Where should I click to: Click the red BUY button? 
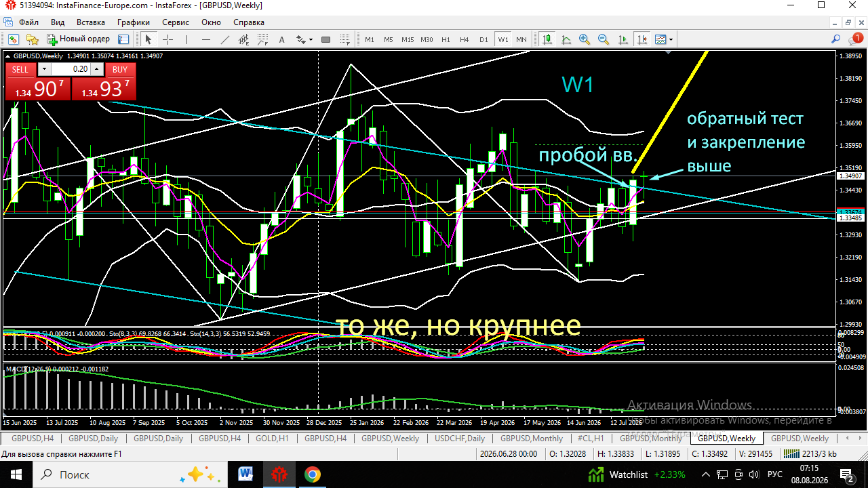120,69
